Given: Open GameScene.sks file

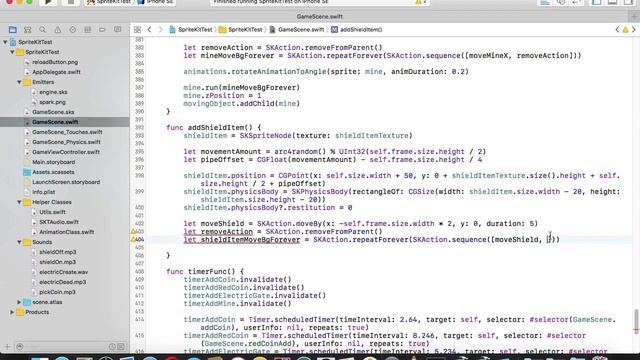Looking at the screenshot, I should pos(53,112).
